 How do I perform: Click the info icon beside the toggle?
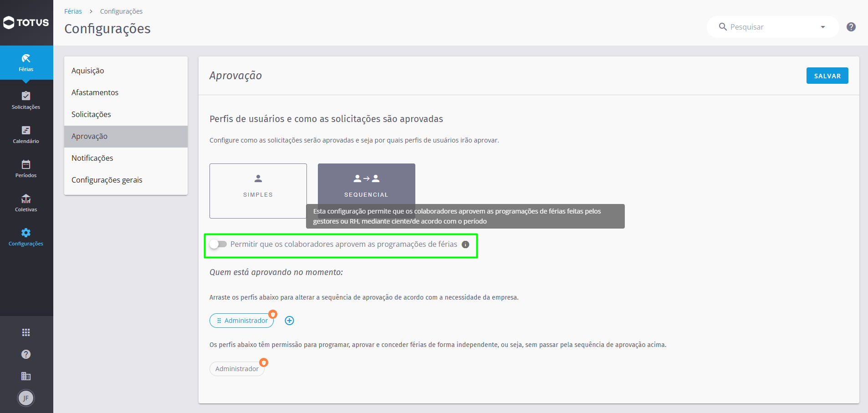(465, 245)
